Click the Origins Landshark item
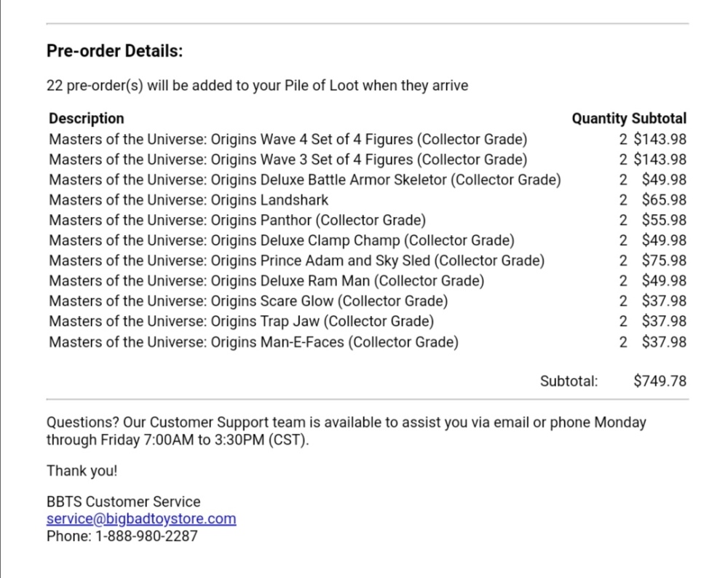 tap(189, 200)
